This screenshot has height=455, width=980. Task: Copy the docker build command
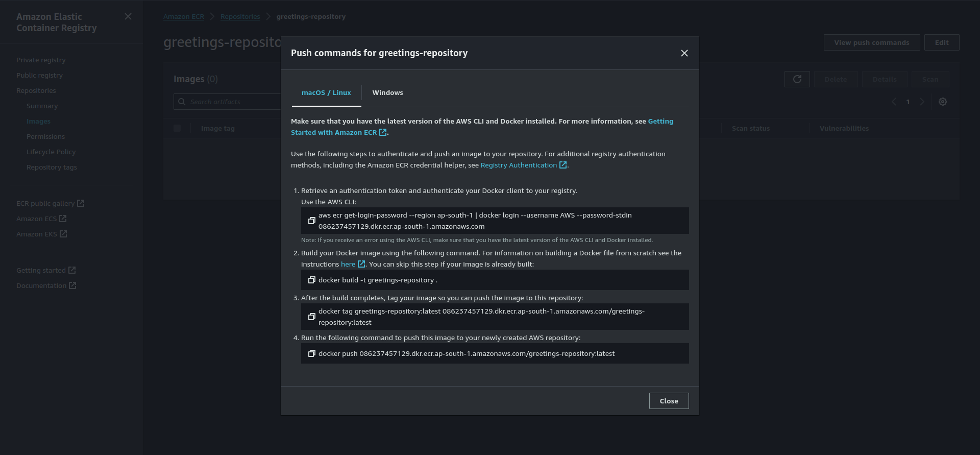[x=311, y=280]
